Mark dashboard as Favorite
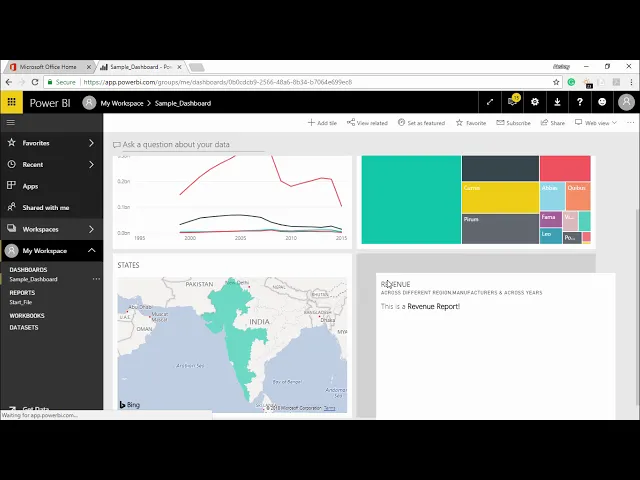 [x=471, y=123]
